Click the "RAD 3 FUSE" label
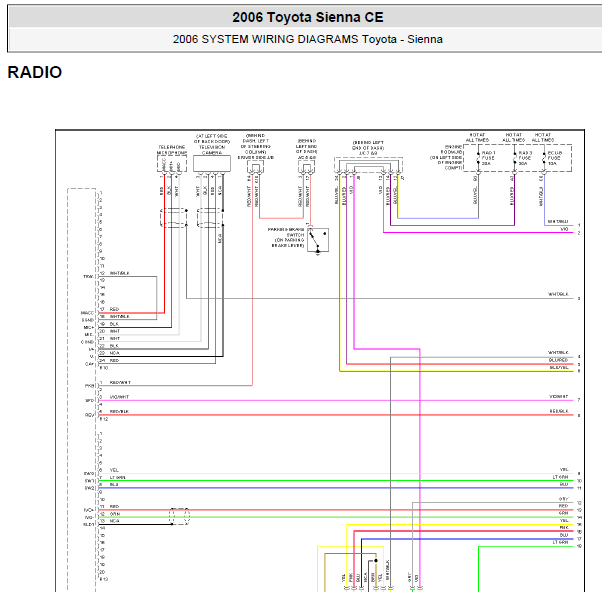The height and width of the screenshot is (592, 602). coord(525,158)
